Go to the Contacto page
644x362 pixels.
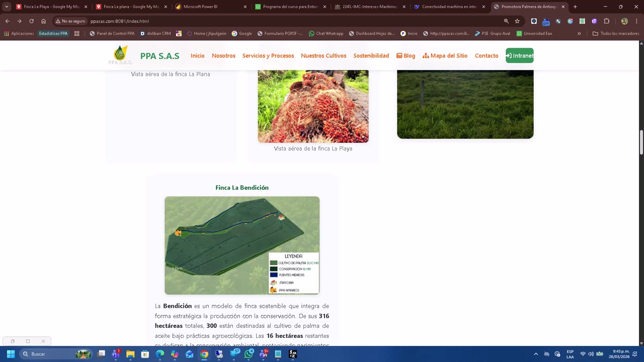(x=487, y=56)
